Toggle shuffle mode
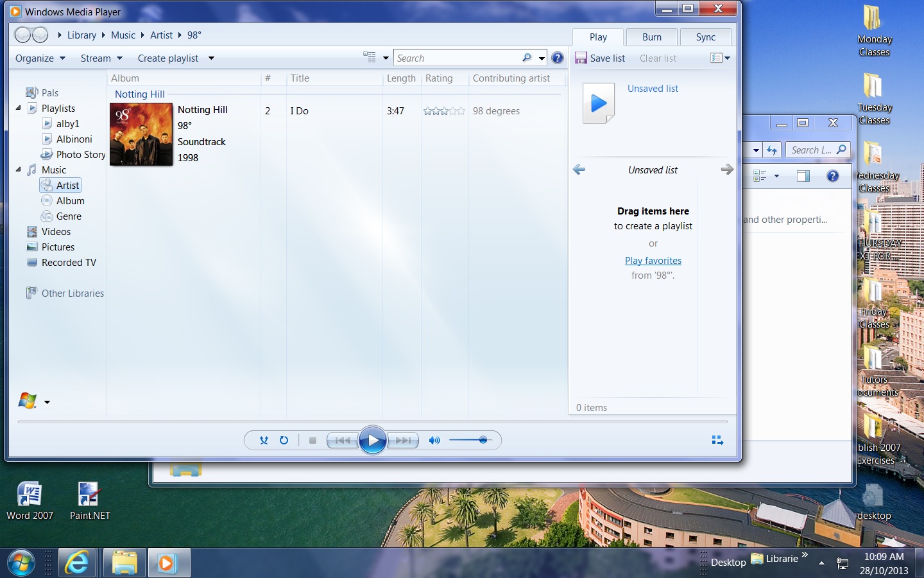This screenshot has width=924, height=578. click(264, 441)
